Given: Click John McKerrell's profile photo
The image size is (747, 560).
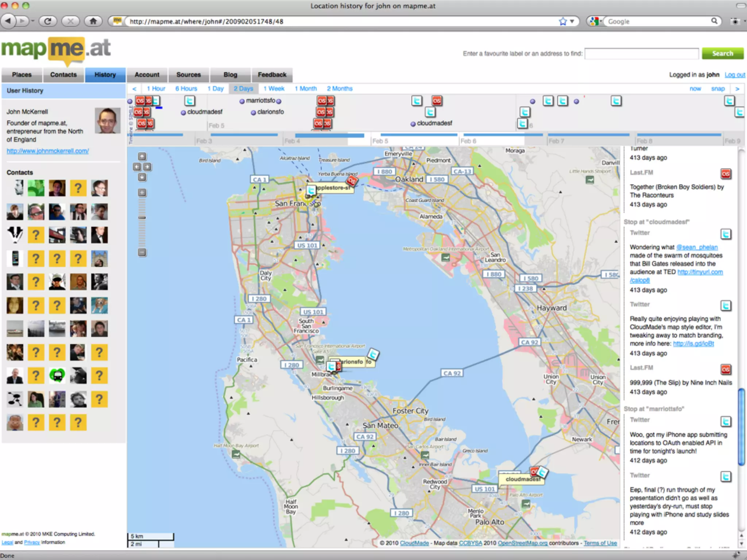Looking at the screenshot, I should click(108, 121).
